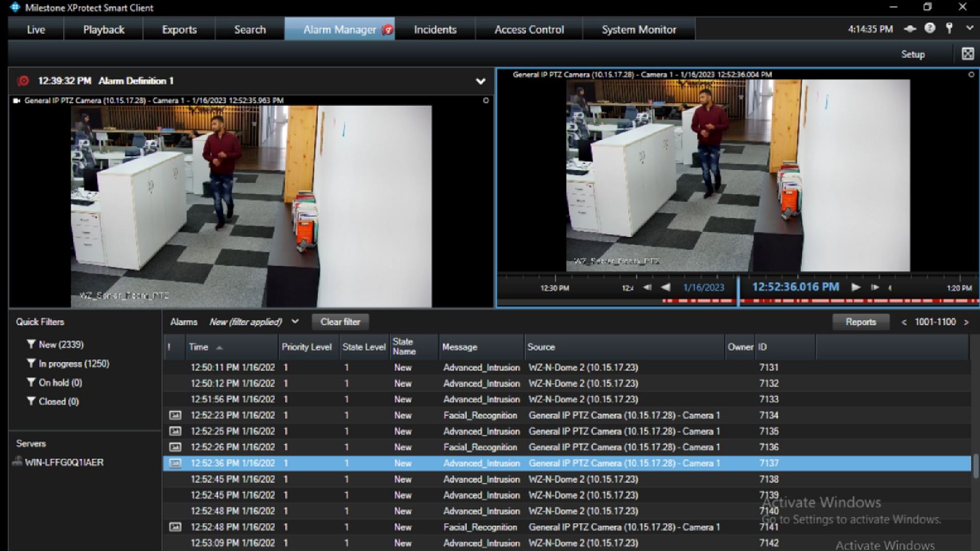Image resolution: width=980 pixels, height=551 pixels.
Task: Click camera icon beside left preview title
Action: click(x=17, y=101)
